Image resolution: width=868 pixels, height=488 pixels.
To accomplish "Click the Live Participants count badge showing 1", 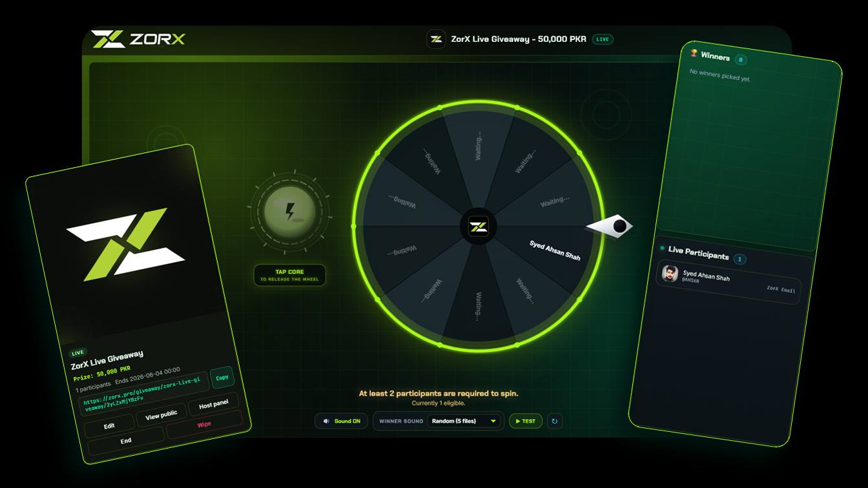I will tap(740, 259).
